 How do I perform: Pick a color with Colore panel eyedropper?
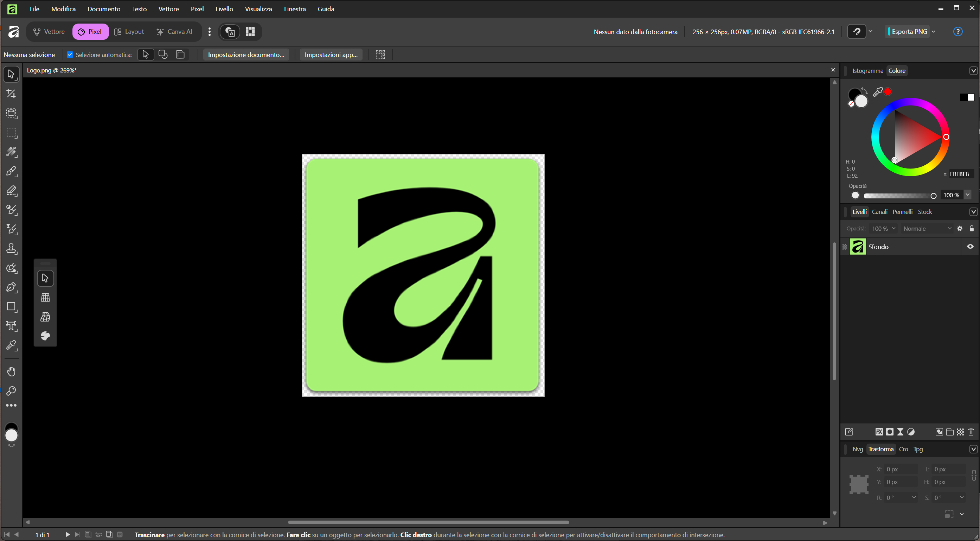pos(878,92)
